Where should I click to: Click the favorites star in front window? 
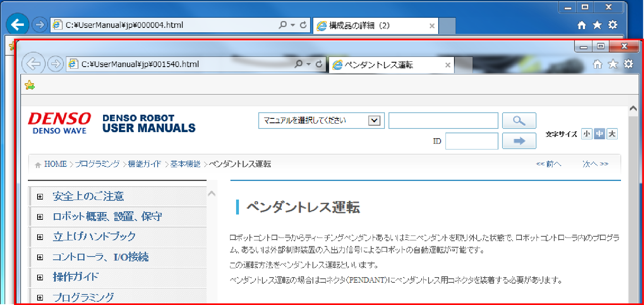pos(613,64)
